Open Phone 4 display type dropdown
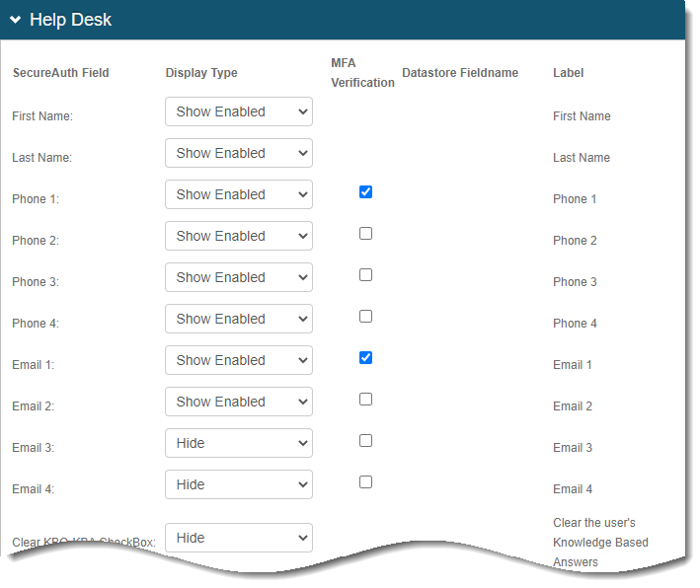 [x=238, y=320]
